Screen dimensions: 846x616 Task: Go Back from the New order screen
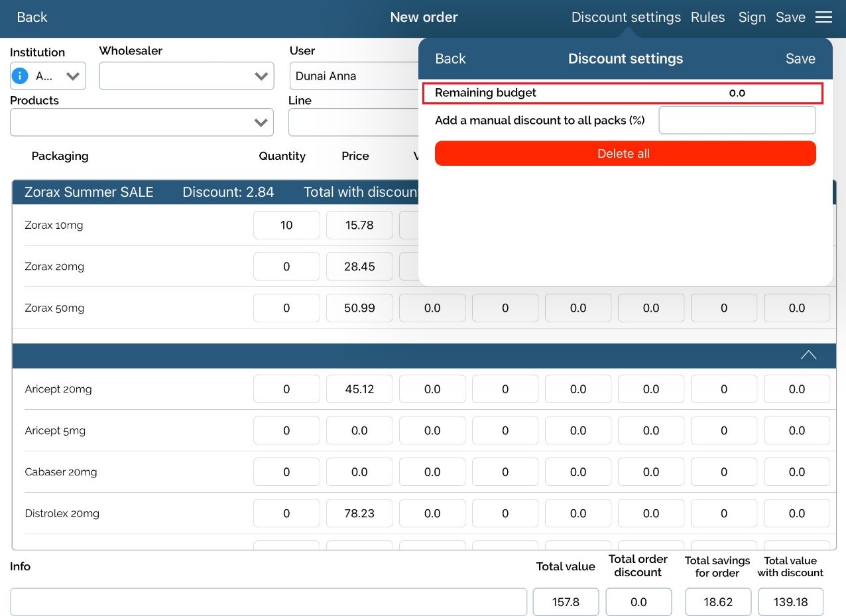pos(32,17)
